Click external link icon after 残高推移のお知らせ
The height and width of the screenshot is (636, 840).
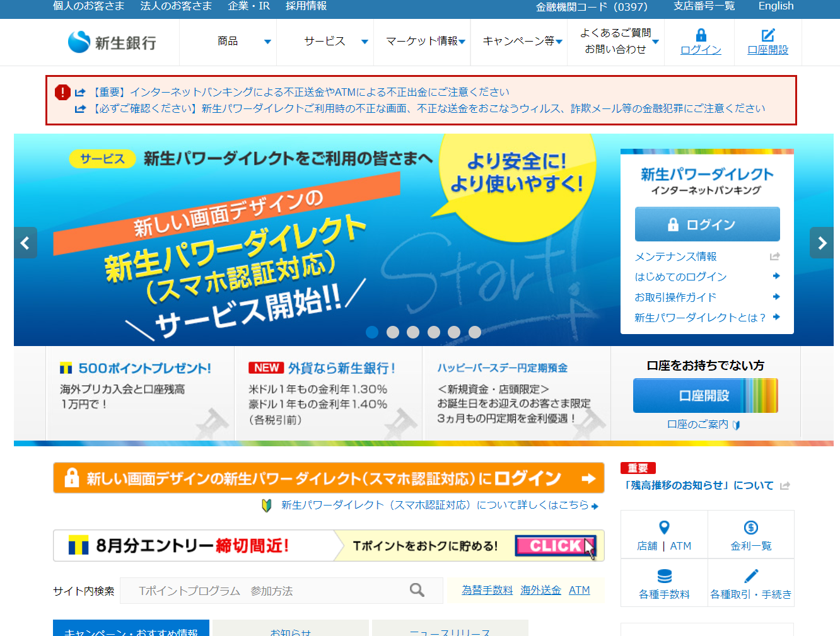(x=785, y=486)
